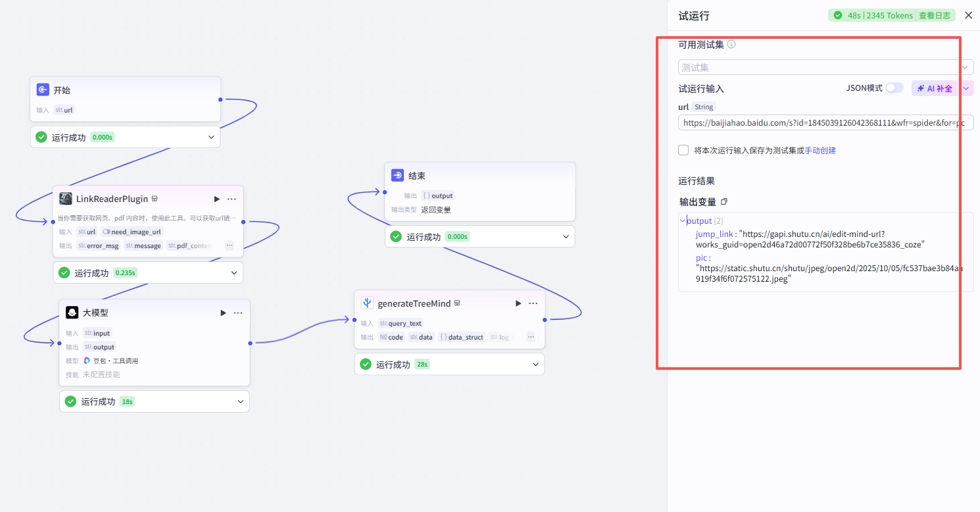Screen dimensions: 980x512
Task: Click the 开始 node output connection port
Action: 220,99
